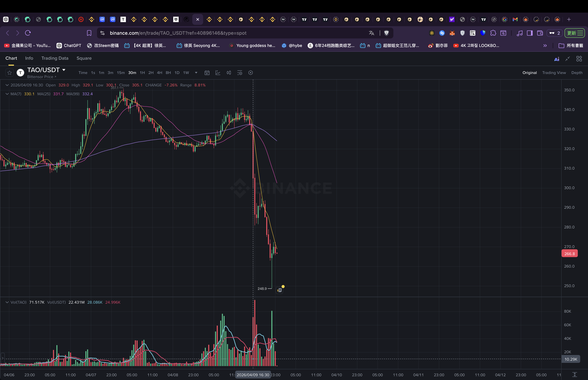This screenshot has height=380, width=588.
Task: Open the Info tab
Action: pyautogui.click(x=29, y=58)
